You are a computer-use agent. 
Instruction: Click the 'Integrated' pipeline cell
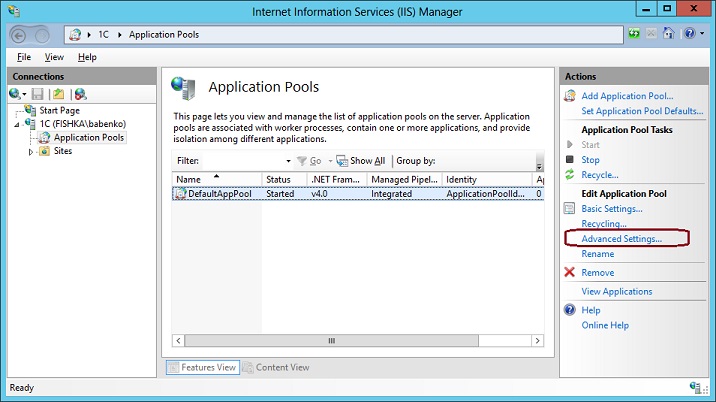[x=391, y=194]
